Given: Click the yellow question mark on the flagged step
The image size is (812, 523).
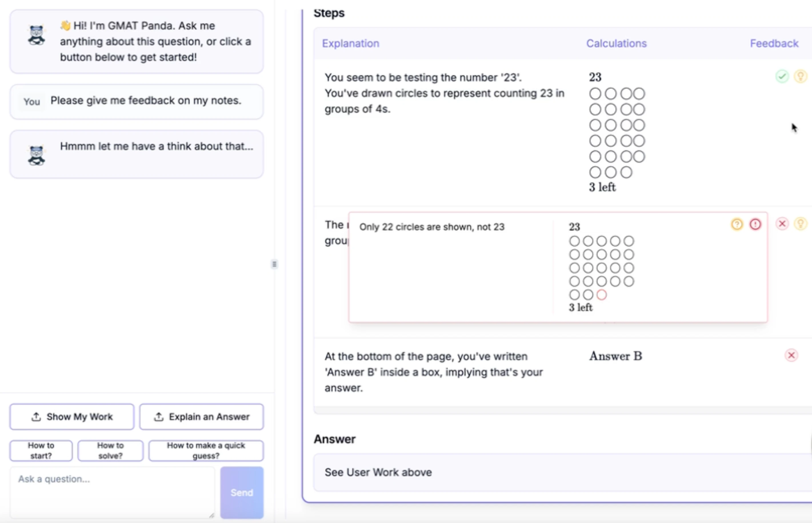Looking at the screenshot, I should 737,224.
